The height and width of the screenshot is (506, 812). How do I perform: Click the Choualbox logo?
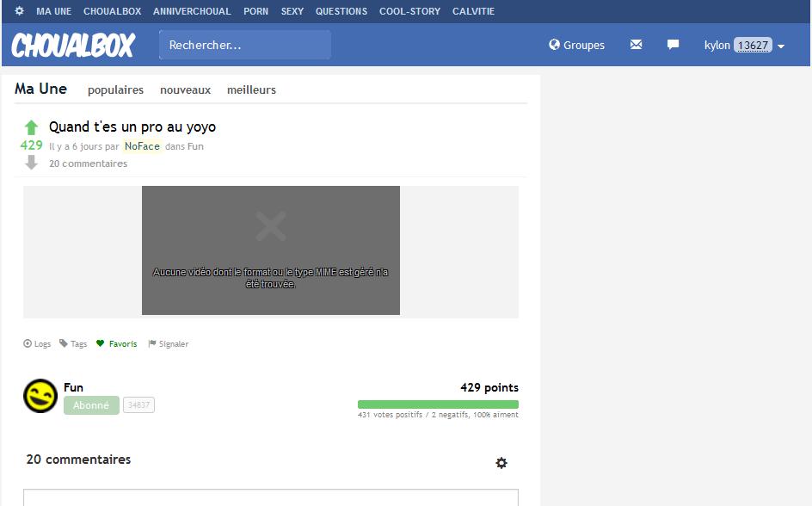(x=73, y=45)
